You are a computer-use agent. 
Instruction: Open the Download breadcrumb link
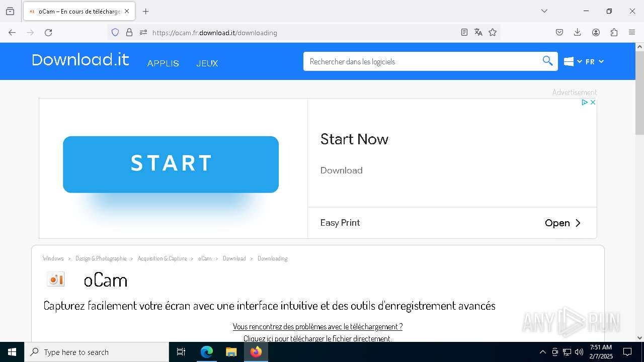234,258
